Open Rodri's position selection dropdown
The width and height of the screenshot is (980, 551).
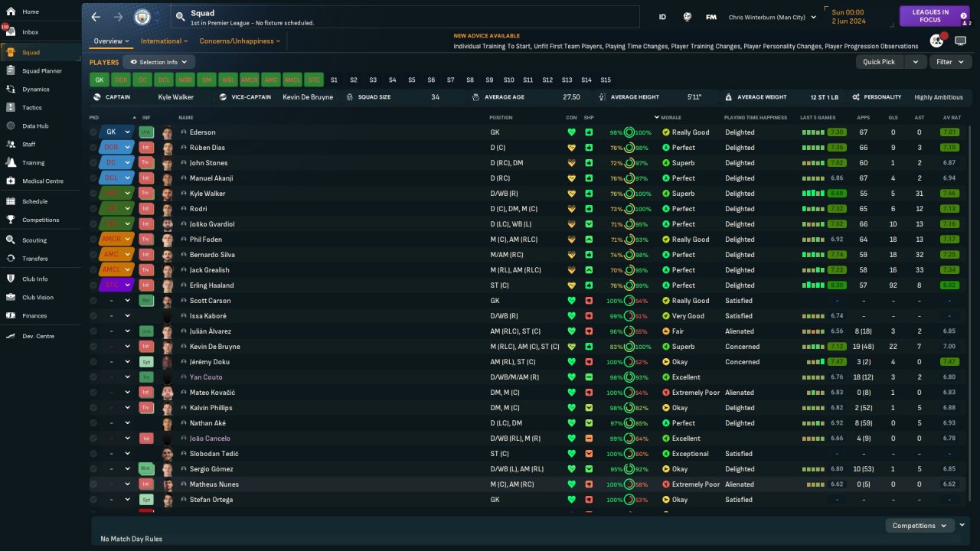point(128,209)
